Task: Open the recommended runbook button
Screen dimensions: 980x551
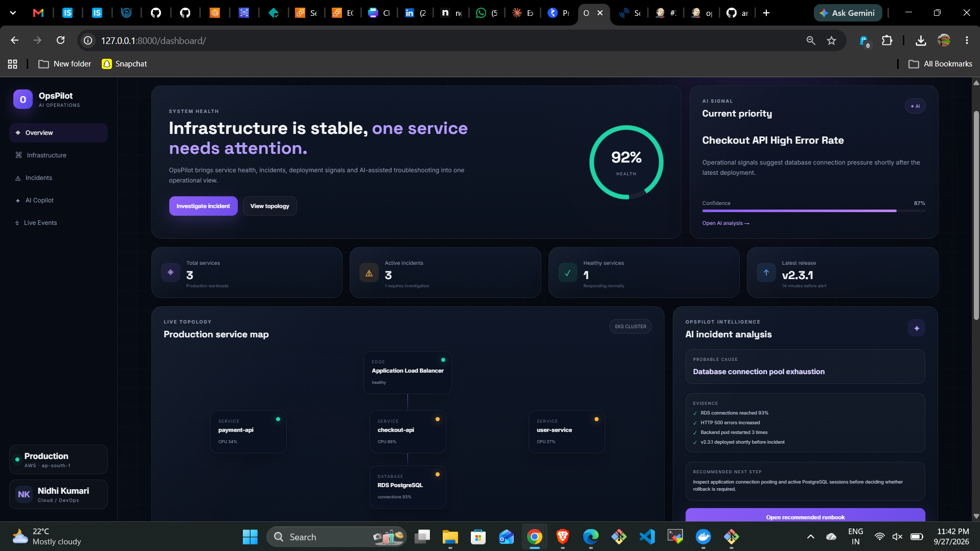Action: [x=805, y=515]
